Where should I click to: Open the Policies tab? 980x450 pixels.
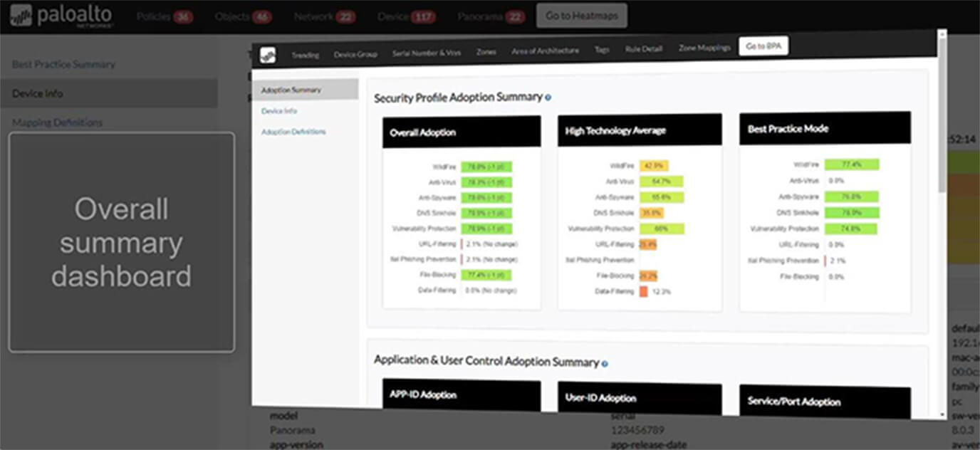tap(153, 16)
